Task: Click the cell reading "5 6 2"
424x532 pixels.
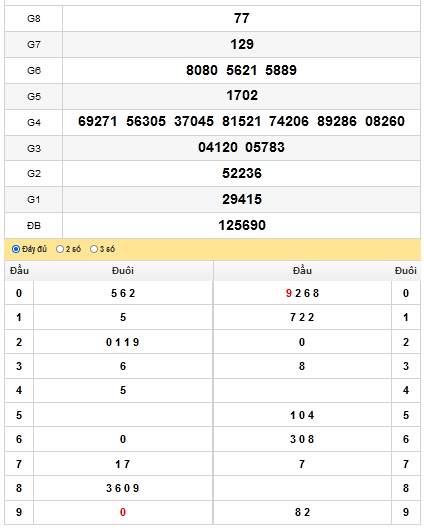Action: tap(123, 293)
